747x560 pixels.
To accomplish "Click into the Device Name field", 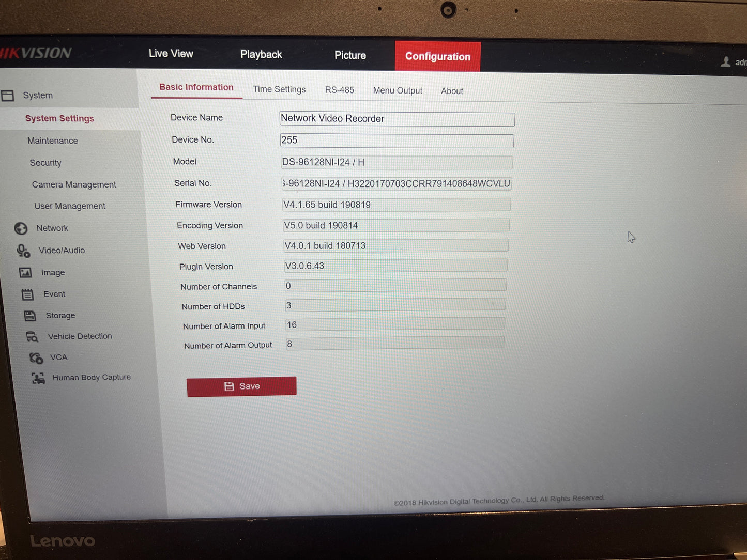I will point(397,119).
